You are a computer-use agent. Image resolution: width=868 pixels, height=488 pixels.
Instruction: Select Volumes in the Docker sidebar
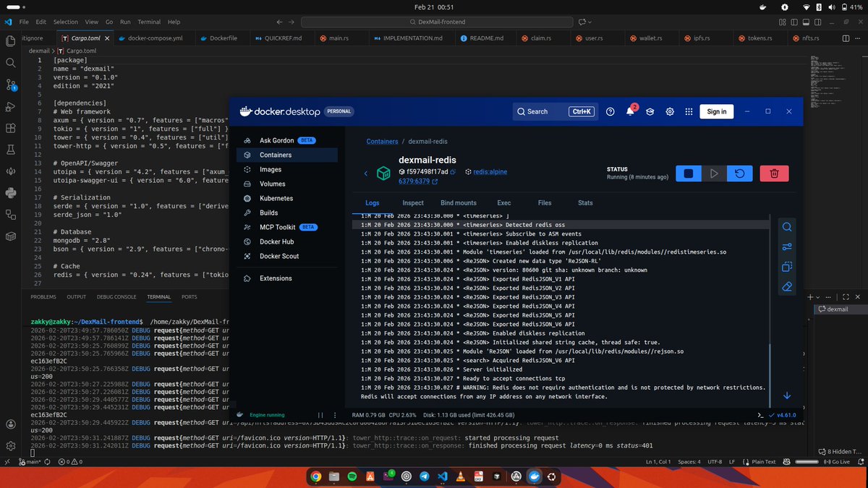pyautogui.click(x=287, y=184)
